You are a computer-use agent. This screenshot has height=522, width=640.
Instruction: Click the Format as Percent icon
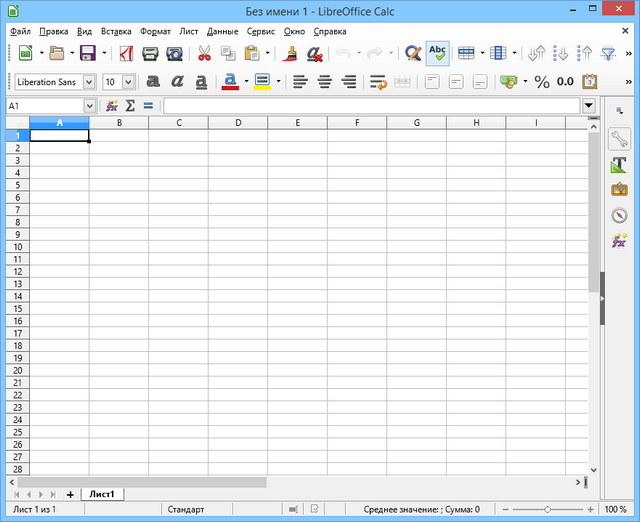(x=542, y=82)
